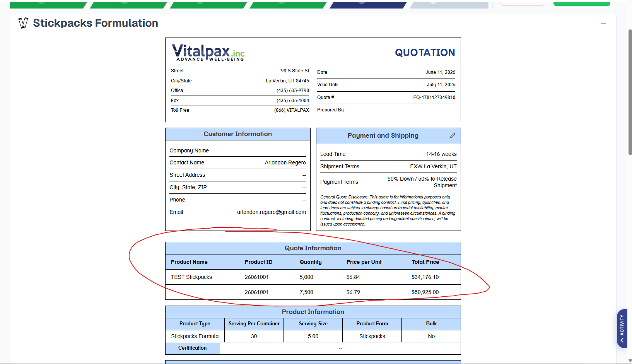The image size is (632, 364).
Task: Click the Quantity column header
Action: click(x=311, y=262)
